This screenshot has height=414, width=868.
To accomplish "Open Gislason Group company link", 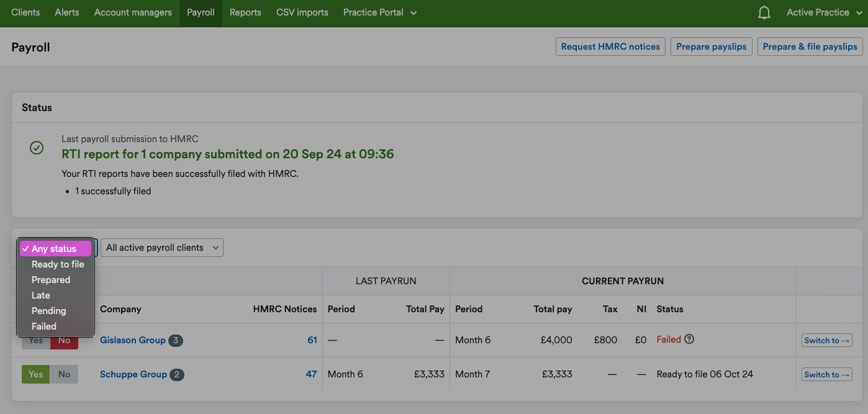I will [133, 340].
